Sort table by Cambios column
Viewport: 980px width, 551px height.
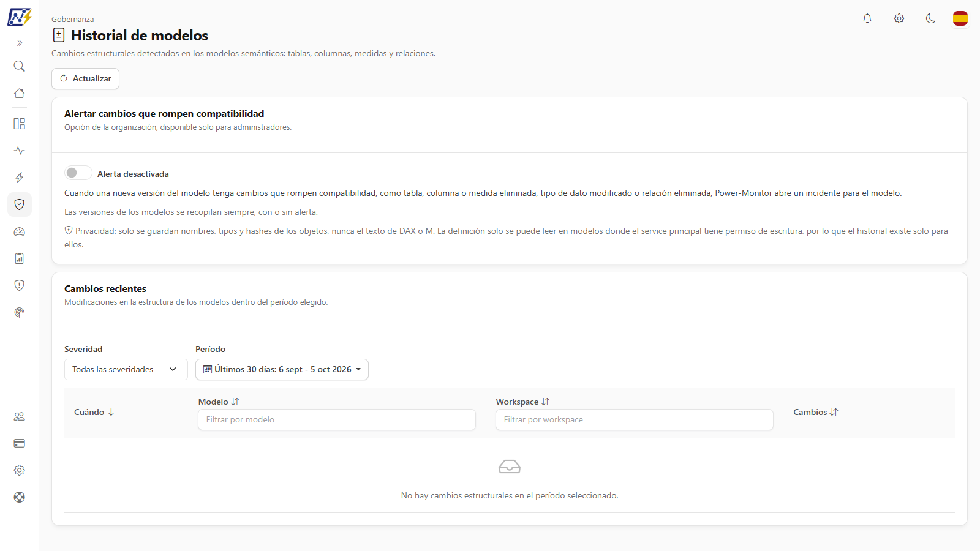click(815, 412)
